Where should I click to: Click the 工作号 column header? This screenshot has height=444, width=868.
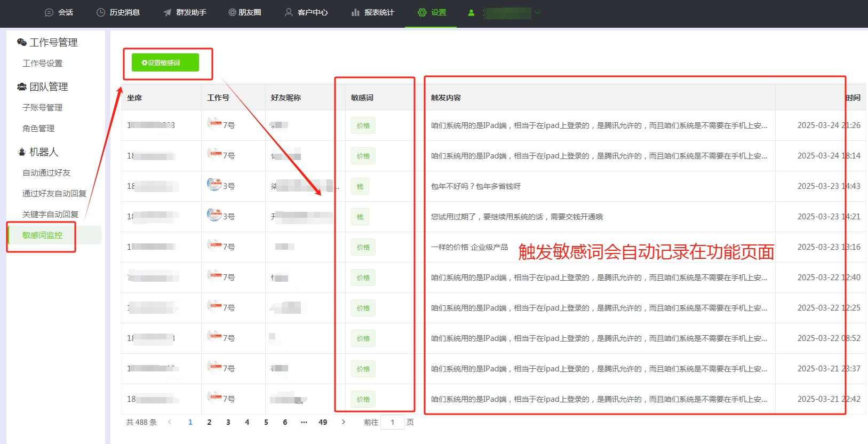tap(218, 98)
